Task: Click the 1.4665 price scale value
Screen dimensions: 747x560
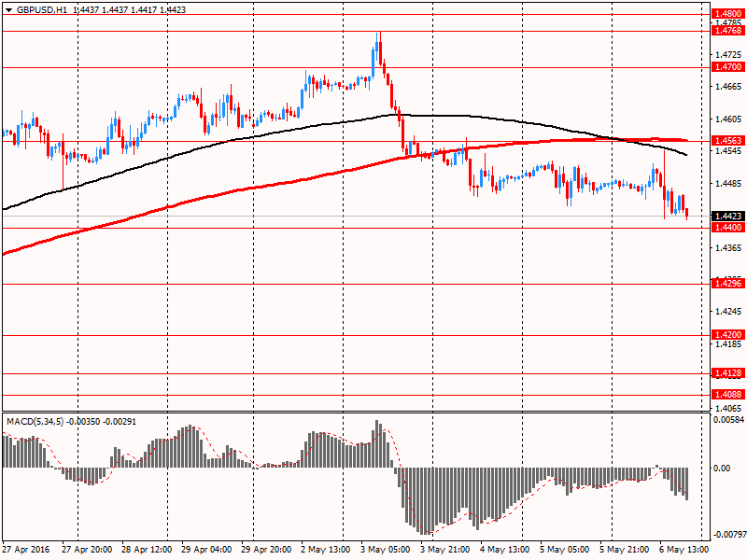Action: pyautogui.click(x=728, y=87)
